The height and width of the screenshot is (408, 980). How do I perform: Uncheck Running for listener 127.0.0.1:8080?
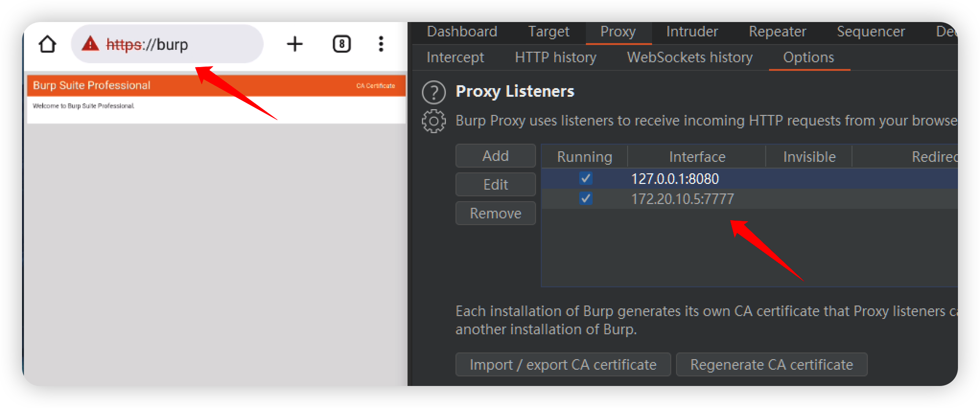click(x=585, y=179)
